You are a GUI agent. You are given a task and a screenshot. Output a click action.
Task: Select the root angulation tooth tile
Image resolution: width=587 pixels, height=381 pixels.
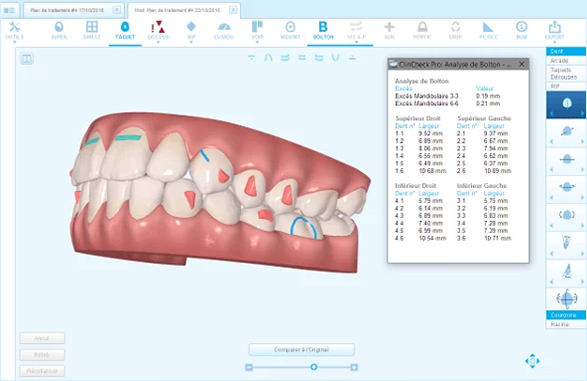coord(567,244)
